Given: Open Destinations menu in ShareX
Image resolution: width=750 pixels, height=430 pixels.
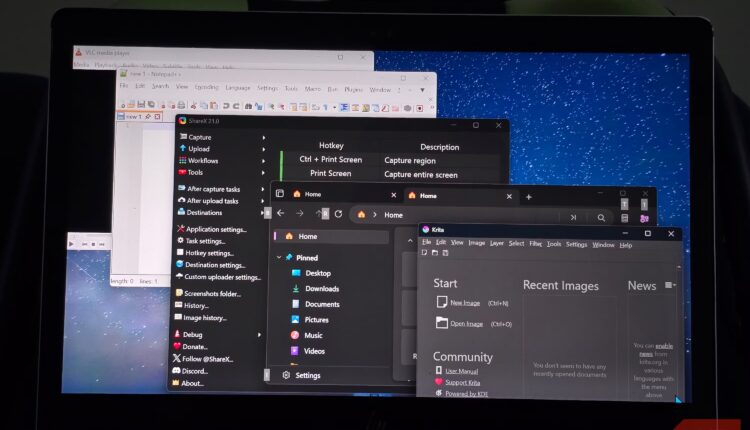Looking at the screenshot, I should pos(221,212).
